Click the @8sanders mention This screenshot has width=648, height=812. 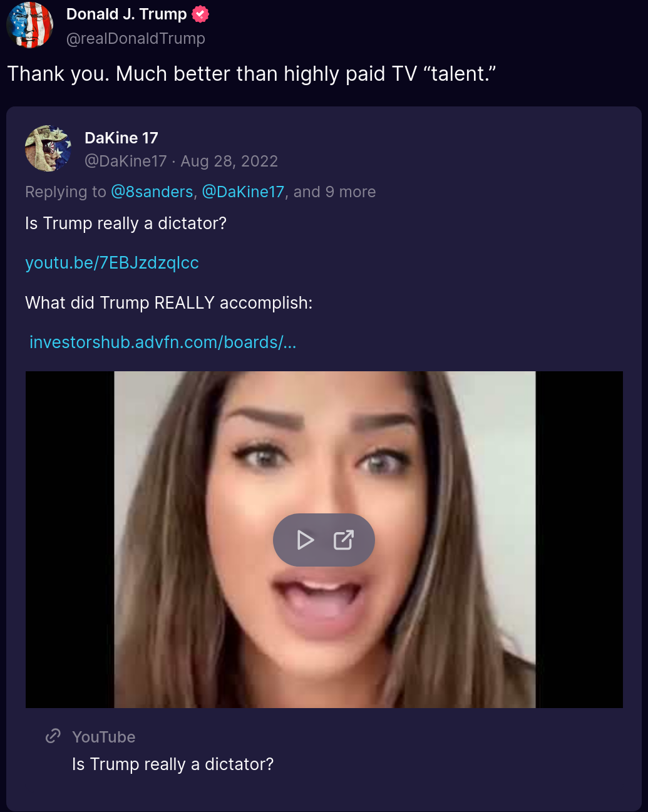point(152,192)
